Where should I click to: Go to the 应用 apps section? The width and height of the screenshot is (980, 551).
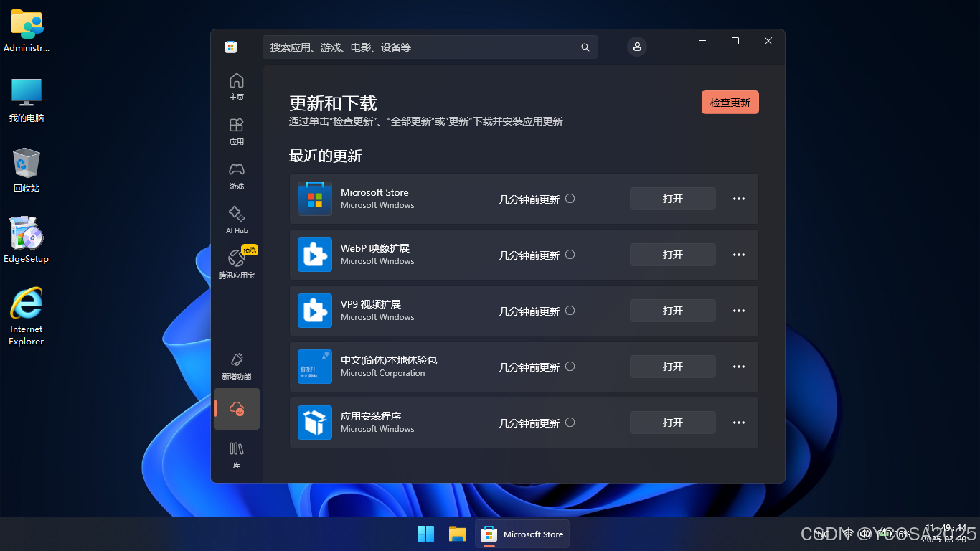point(237,131)
